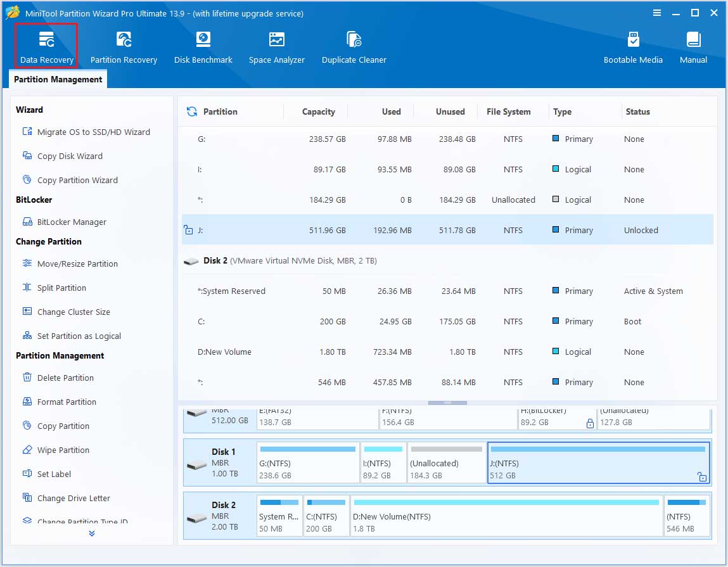Click the horizontal splitter handle below the list
Screen dimensions: 728x567
click(x=447, y=403)
